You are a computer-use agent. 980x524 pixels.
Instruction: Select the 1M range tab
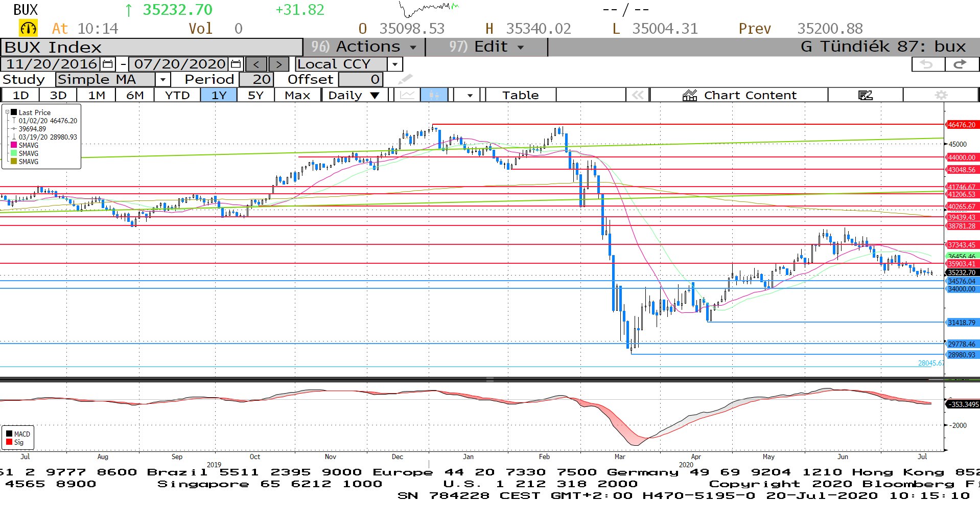coord(97,95)
